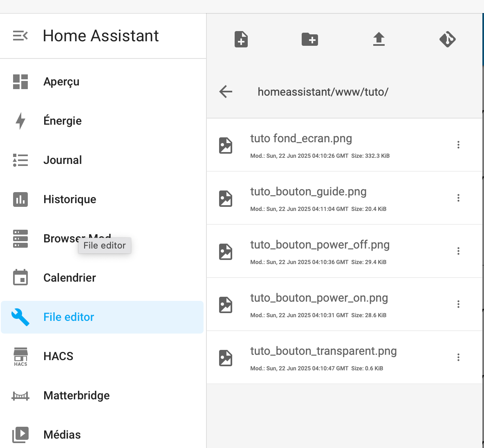Open Journal from the sidebar
484x448 pixels.
(63, 160)
